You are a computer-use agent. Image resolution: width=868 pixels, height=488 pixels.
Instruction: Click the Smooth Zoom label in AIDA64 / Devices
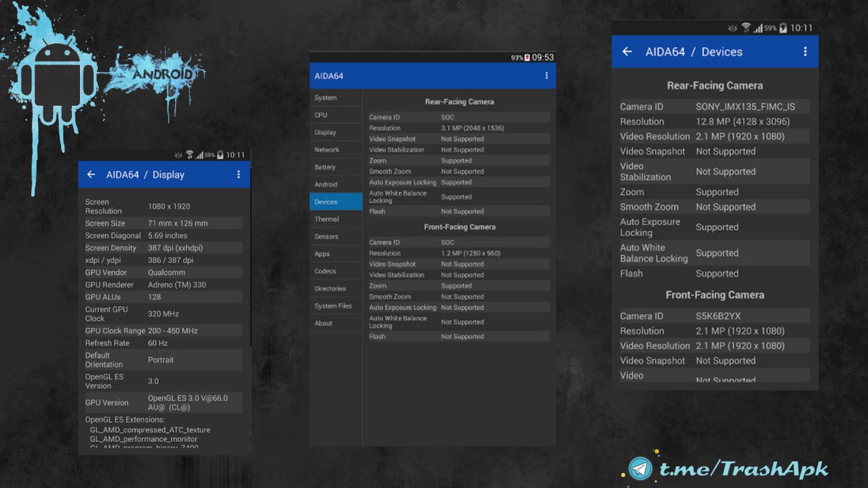[x=649, y=207]
